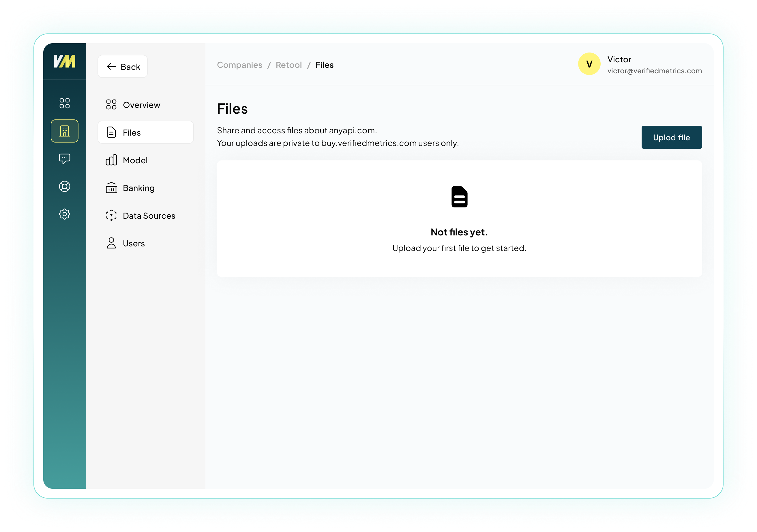Click the empty-state file document icon
Image resolution: width=757 pixels, height=532 pixels.
coord(459,197)
